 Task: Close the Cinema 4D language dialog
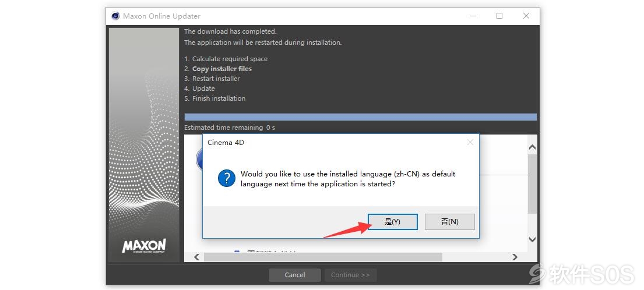[x=470, y=142]
